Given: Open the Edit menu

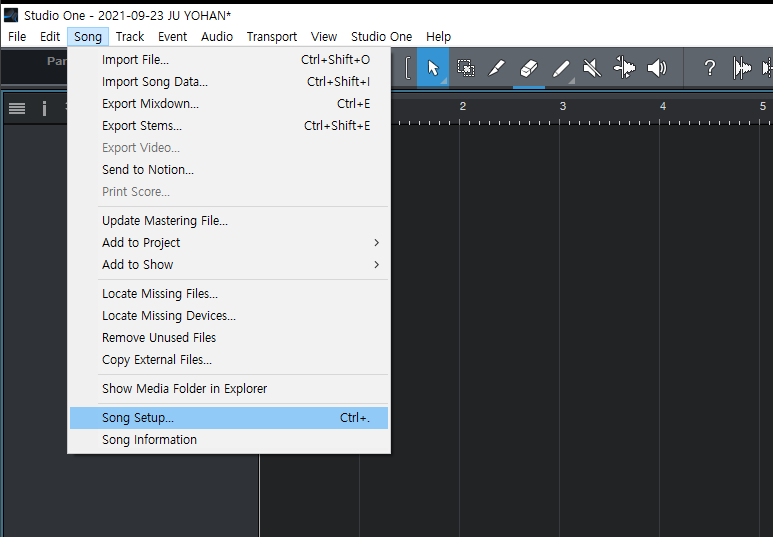Looking at the screenshot, I should (x=50, y=36).
